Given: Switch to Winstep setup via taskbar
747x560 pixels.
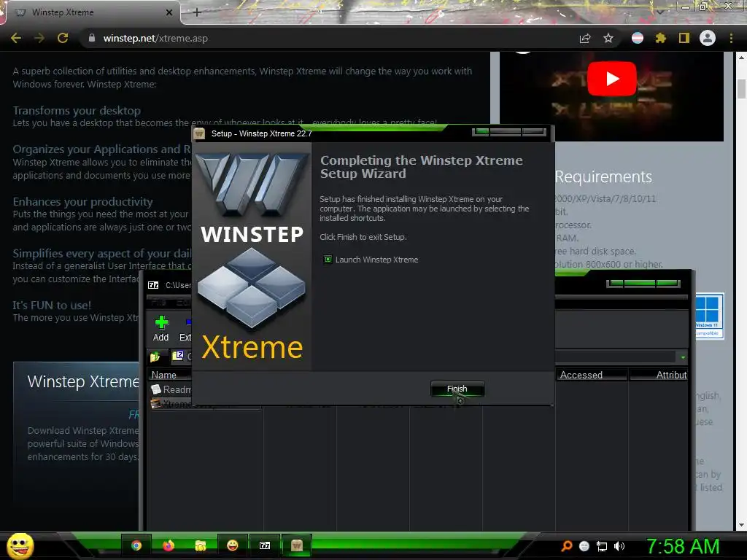Looking at the screenshot, I should (297, 545).
